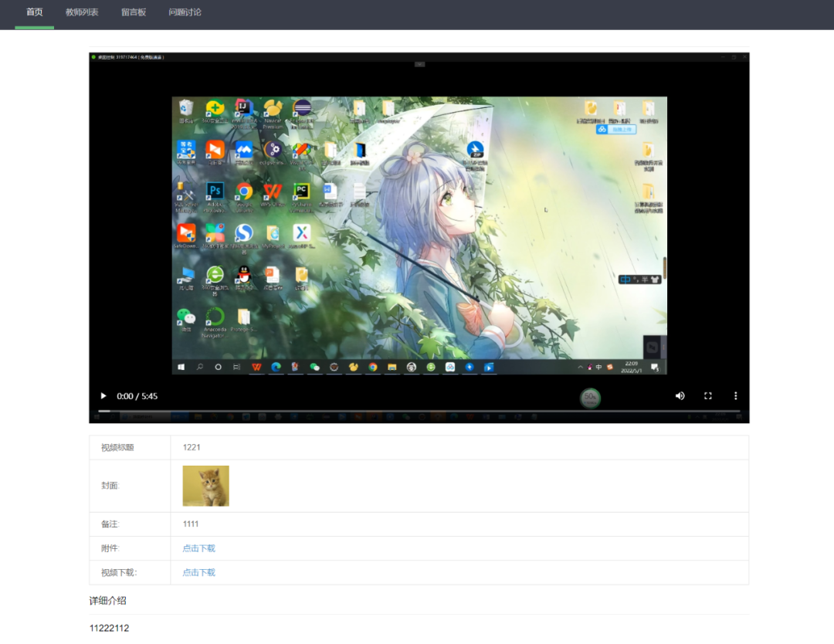Screen dimensions: 834x644
Task: Open the video's three-dot more options menu
Action: coord(736,395)
